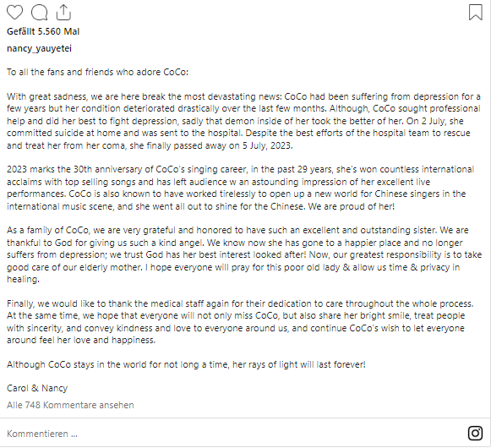491x448 pixels.
Task: Like the post with the heart icon
Action: [x=14, y=13]
